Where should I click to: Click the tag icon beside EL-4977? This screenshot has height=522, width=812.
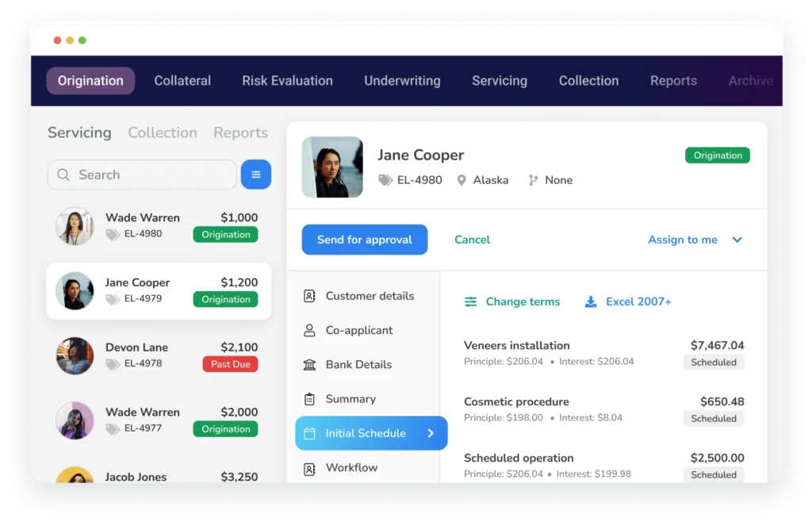113,428
